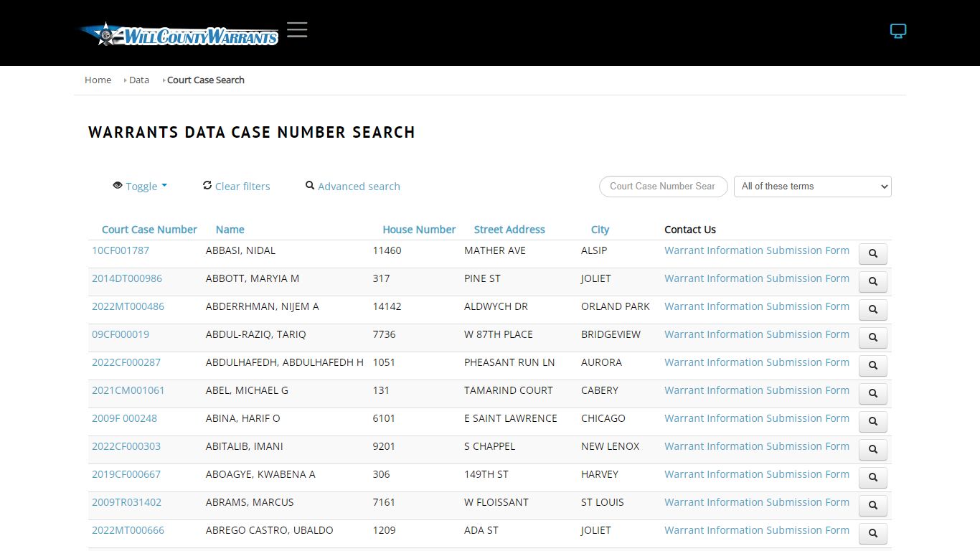Screen dimensions: 980x551
Task: Click the name ABRAMS, MARCUS
Action: pyautogui.click(x=250, y=502)
